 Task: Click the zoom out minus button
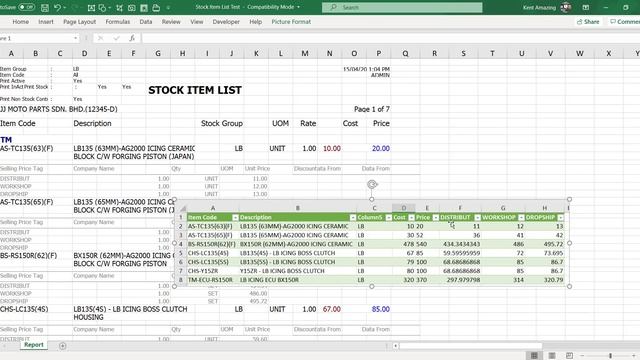582,356
